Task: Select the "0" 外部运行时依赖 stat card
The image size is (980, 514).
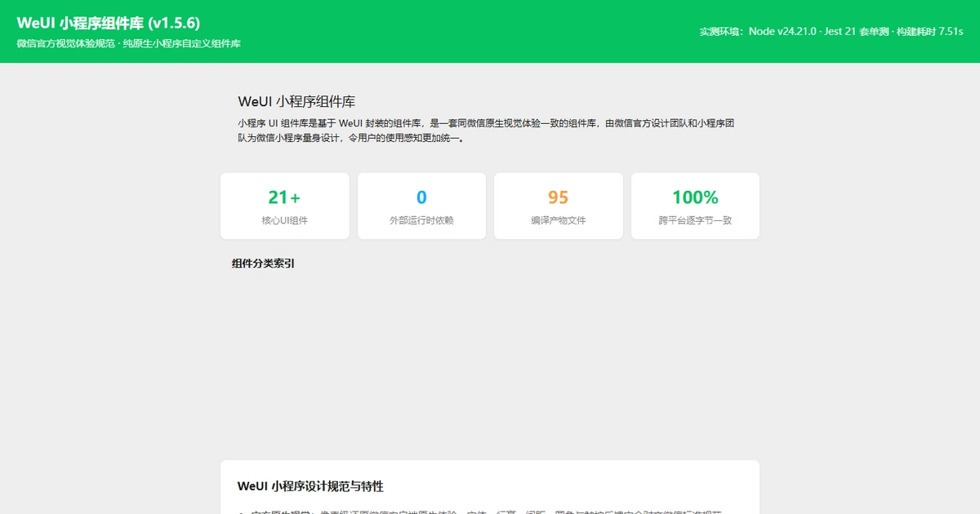Action: click(x=421, y=206)
